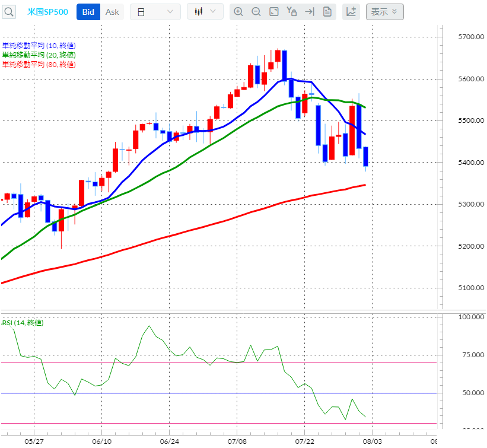Click the 07/08 date axis label

pos(237,441)
